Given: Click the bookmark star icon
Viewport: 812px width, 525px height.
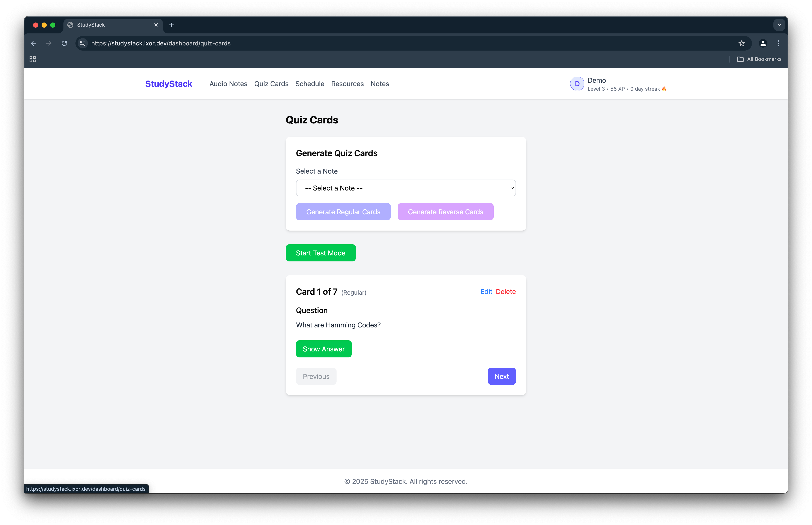Looking at the screenshot, I should 741,43.
